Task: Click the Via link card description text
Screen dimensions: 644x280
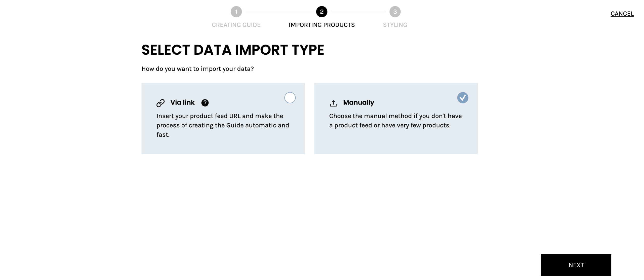Action: [x=223, y=125]
